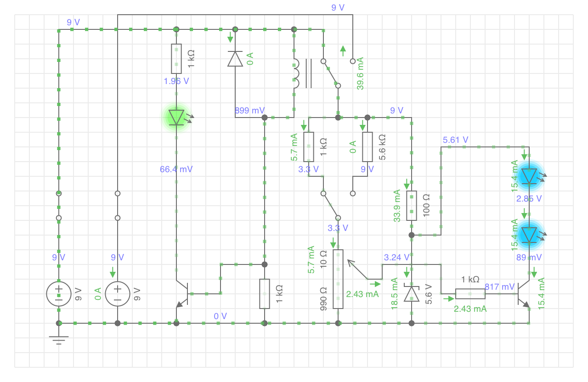The height and width of the screenshot is (382, 588).
Task: Click the glowing green LED
Action: coord(176,118)
